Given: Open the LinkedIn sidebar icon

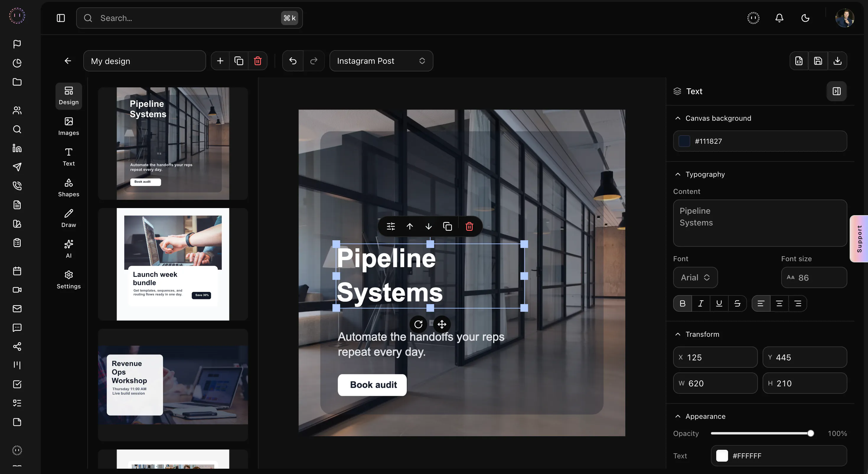Looking at the screenshot, I should (17, 148).
